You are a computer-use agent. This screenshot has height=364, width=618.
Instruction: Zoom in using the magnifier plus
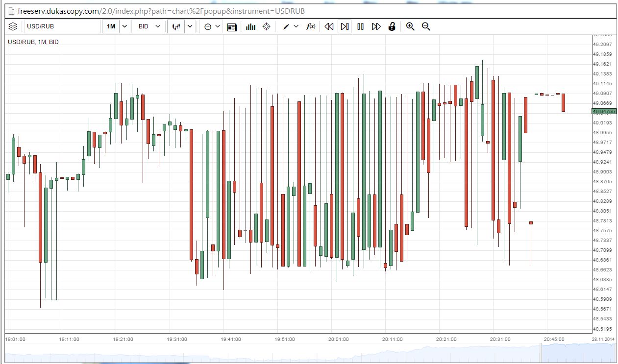coord(410,26)
